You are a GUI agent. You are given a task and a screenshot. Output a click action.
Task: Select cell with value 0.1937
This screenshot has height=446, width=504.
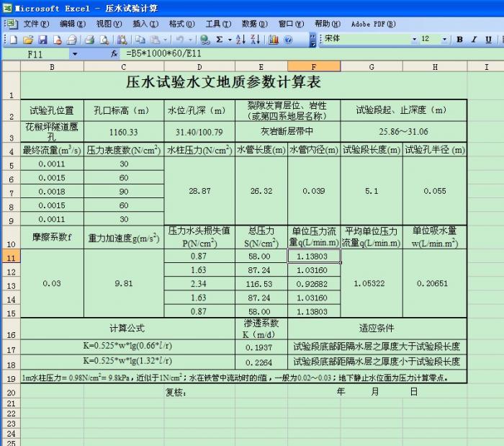[x=261, y=347]
